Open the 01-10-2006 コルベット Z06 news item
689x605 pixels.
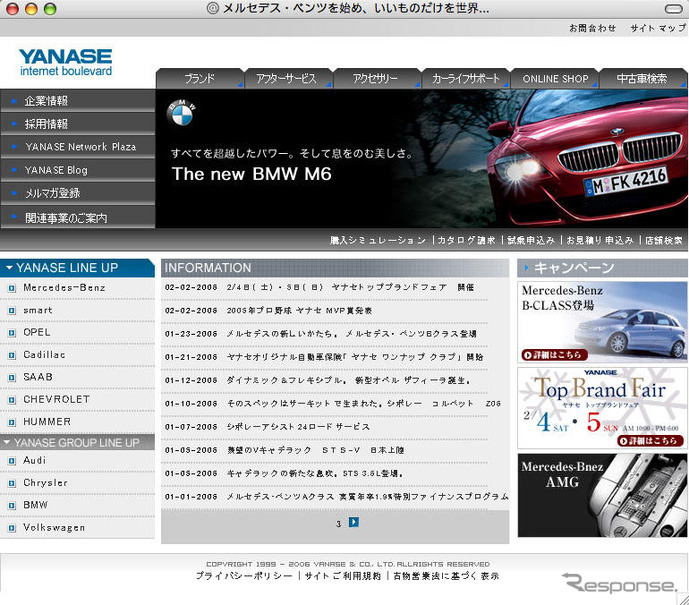click(333, 403)
